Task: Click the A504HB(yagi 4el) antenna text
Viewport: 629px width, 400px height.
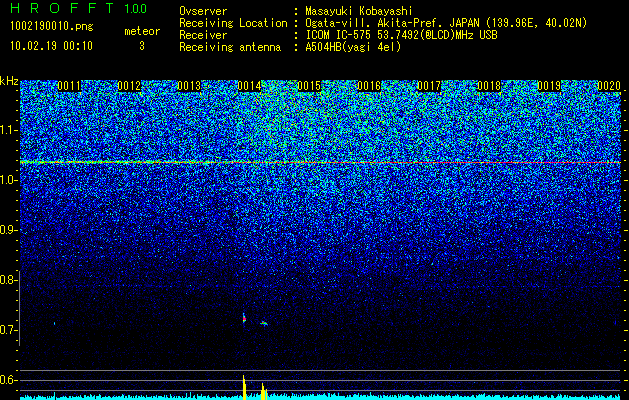Action: pyautogui.click(x=353, y=47)
